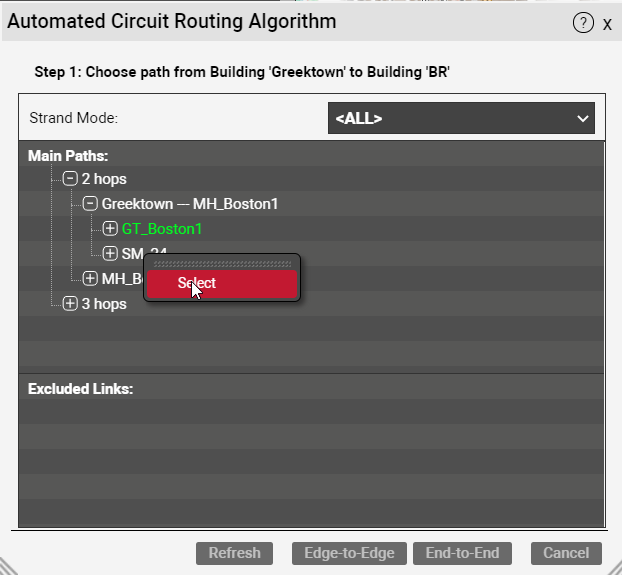Select the green GT_Boston1 path label
Viewport: 622px width, 575px height.
pyautogui.click(x=162, y=229)
